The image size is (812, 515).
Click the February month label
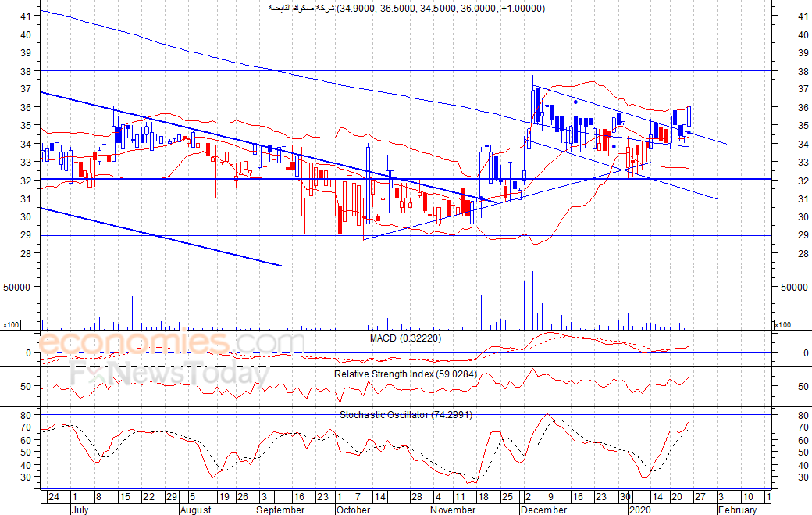pos(737,510)
